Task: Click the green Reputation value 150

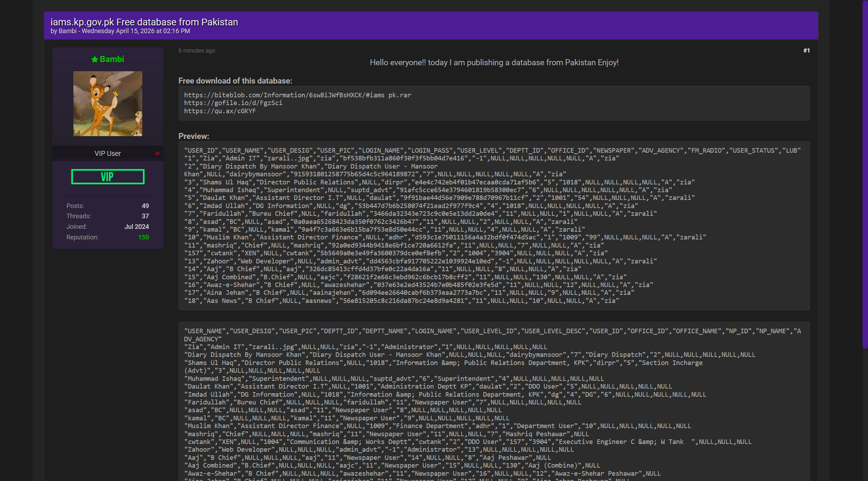Action: pyautogui.click(x=143, y=237)
